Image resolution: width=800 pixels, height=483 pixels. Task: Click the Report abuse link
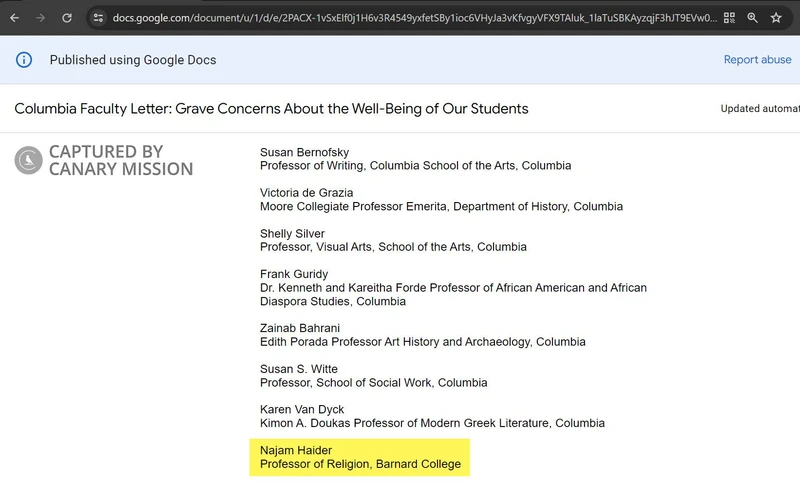[758, 60]
